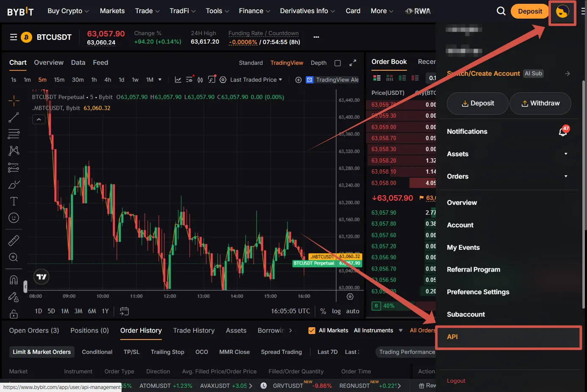587x392 pixels.
Task: Expand the chart to fullscreen
Action: (x=353, y=63)
